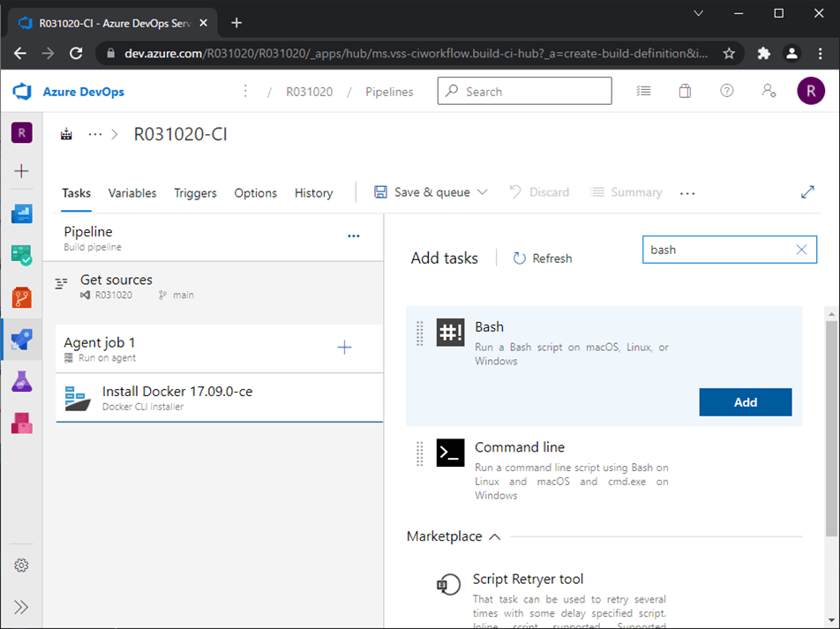Image resolution: width=840 pixels, height=629 pixels.
Task: Select the Command line task
Action: pyautogui.click(x=604, y=471)
